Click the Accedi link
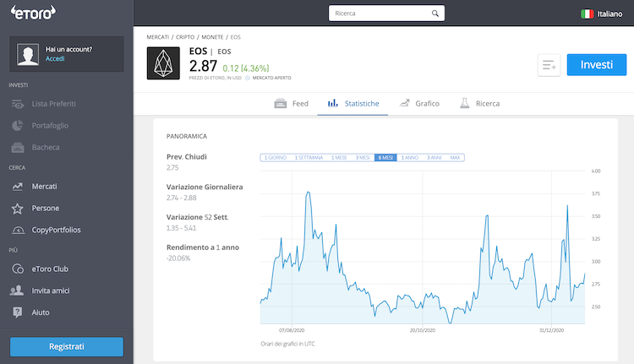The image size is (634, 364). tap(55, 59)
